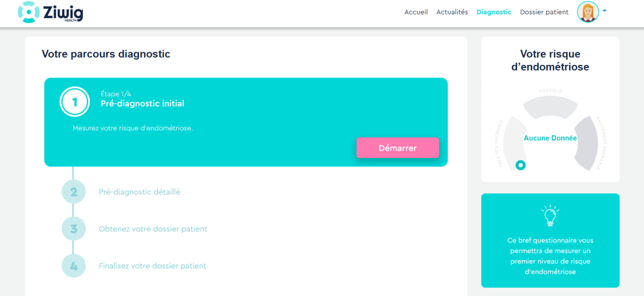Click the Ziwig Health logo
Image resolution: width=644 pixels, height=296 pixels.
click(x=50, y=12)
